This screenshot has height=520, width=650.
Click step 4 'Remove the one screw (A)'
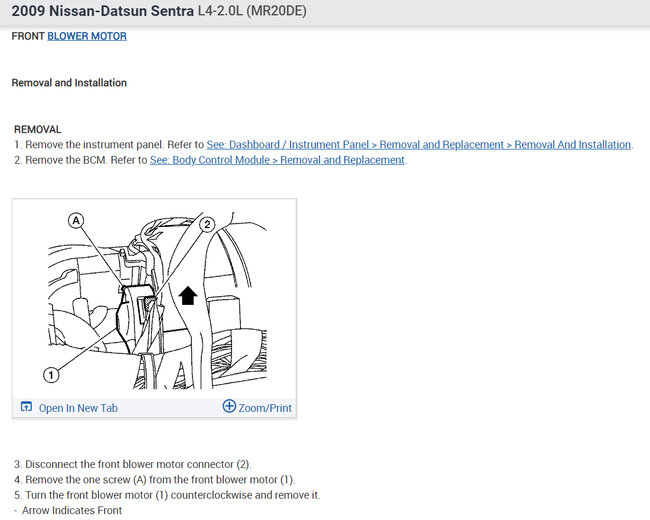(x=155, y=479)
